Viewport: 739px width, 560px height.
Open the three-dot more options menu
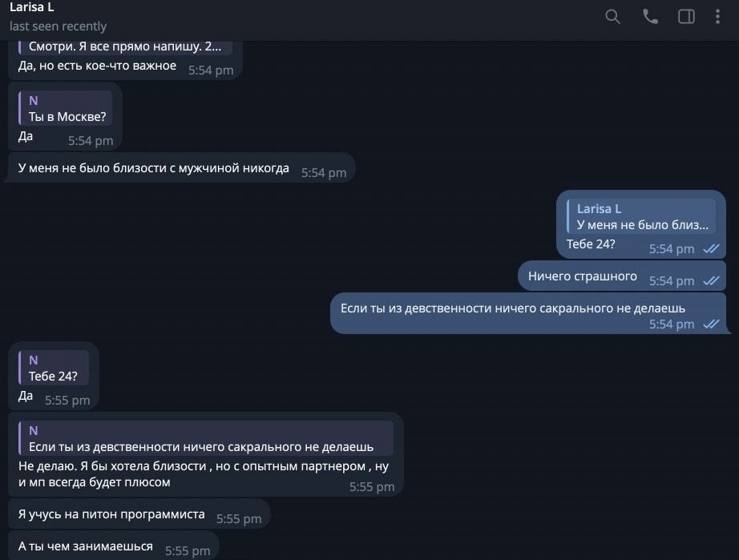[717, 17]
